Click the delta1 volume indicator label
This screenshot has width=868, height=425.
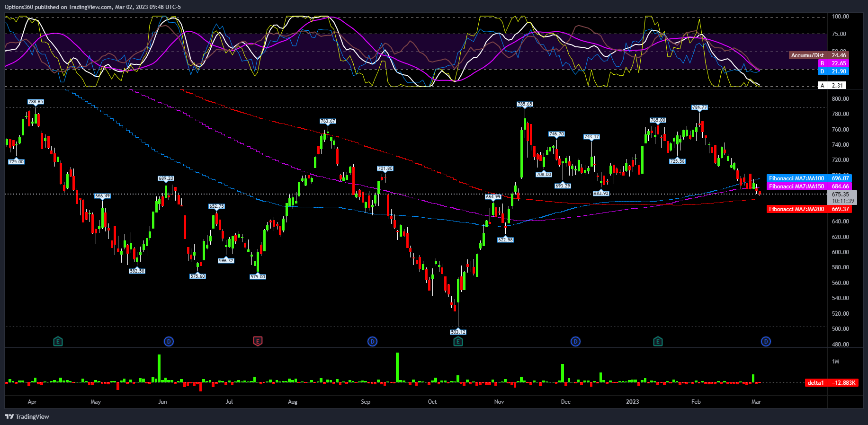816,383
